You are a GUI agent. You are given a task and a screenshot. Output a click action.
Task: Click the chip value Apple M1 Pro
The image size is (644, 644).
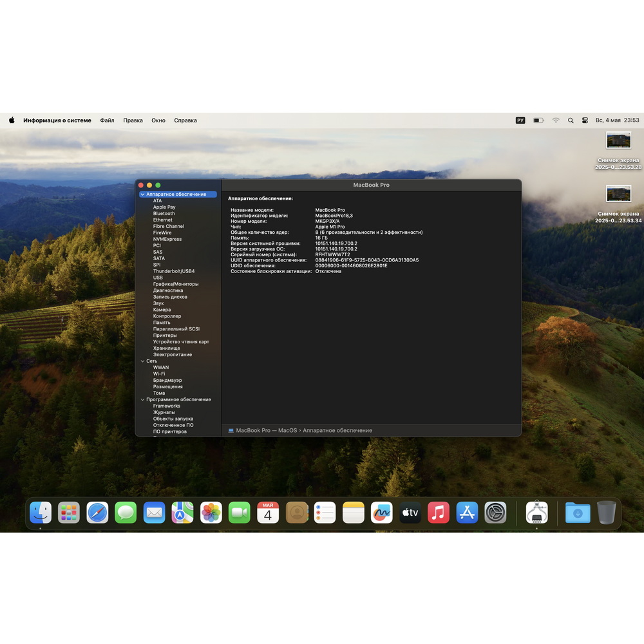tap(330, 227)
